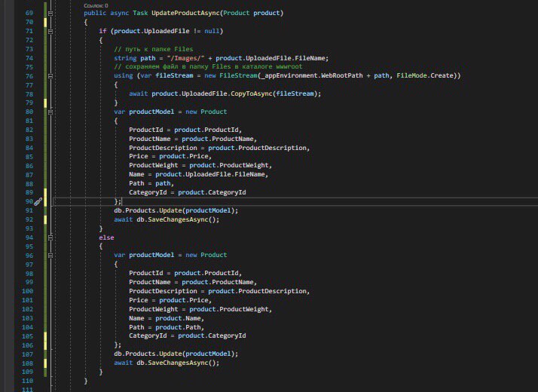The image size is (538, 392).
Task: Collapse the productModel initializer at line 80
Action: [x=50, y=112]
